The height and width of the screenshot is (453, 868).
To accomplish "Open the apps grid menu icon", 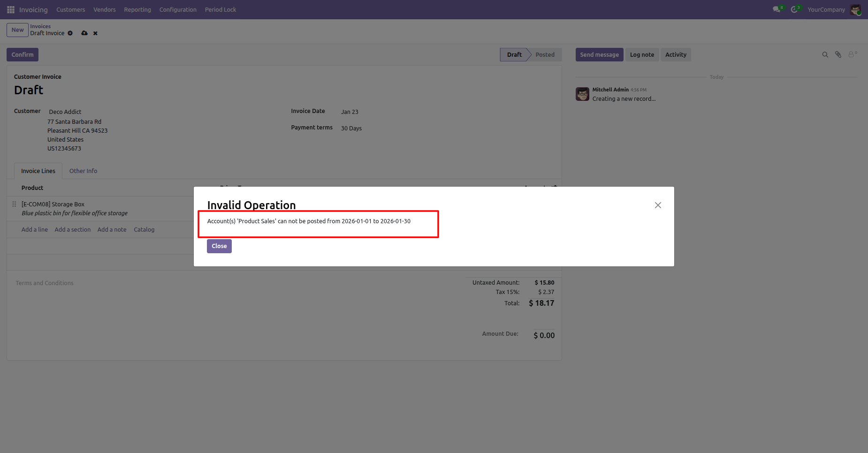I will click(11, 9).
